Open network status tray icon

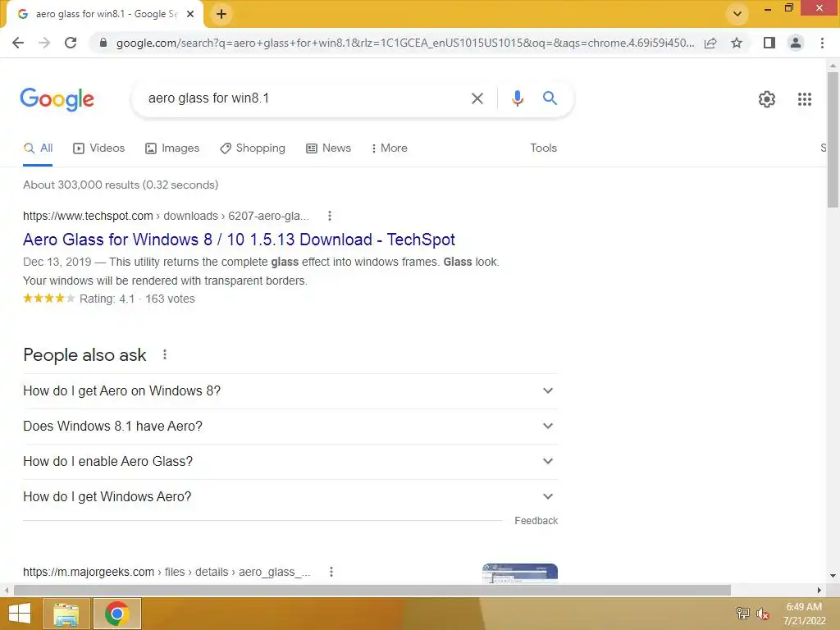[743, 614]
